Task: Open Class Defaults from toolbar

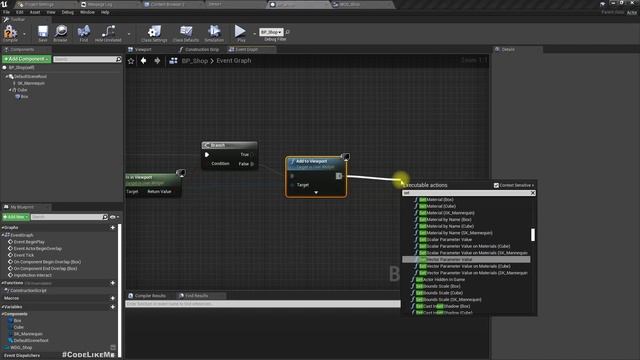Action: tap(186, 33)
